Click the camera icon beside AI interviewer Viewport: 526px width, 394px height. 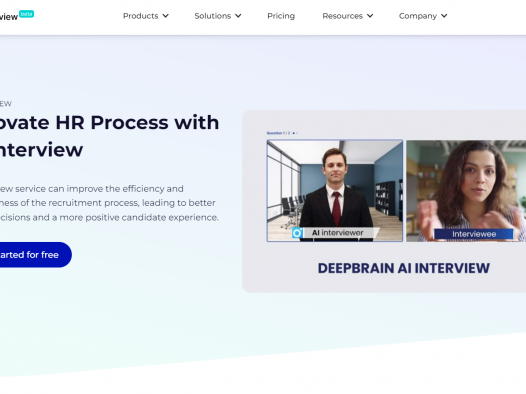(297, 233)
